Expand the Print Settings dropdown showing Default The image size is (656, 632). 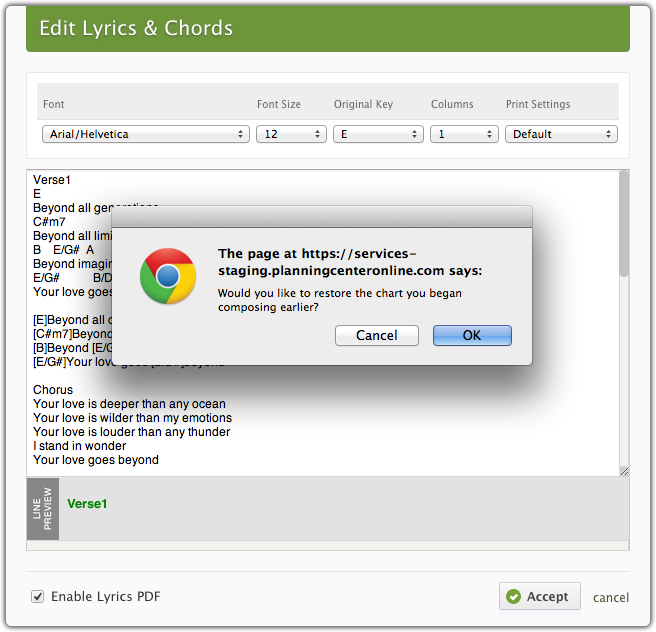tap(561, 134)
